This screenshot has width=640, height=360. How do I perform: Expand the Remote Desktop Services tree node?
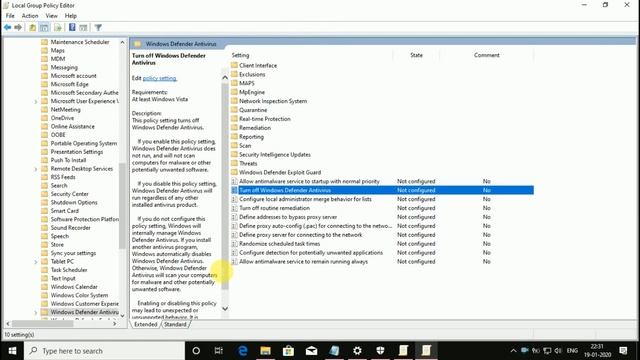click(x=36, y=169)
